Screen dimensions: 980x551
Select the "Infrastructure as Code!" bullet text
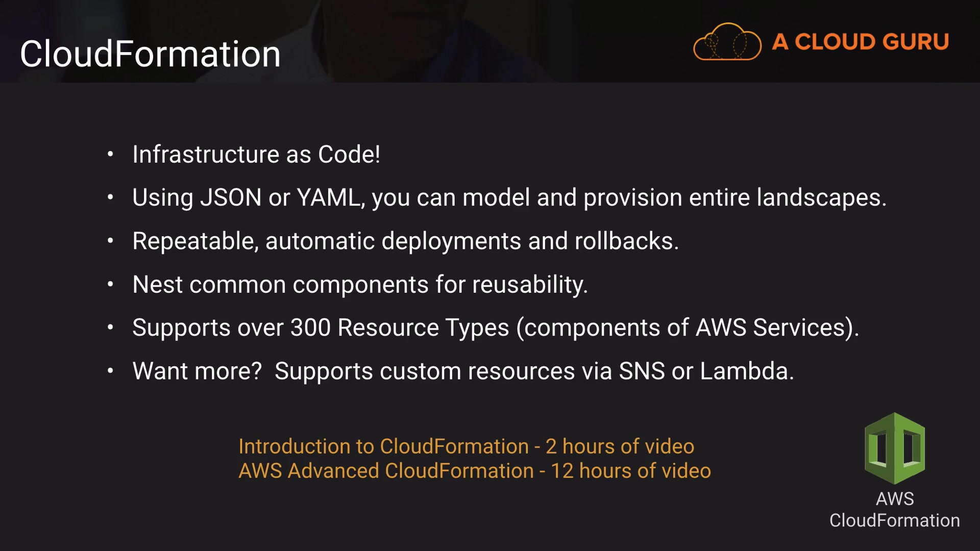(x=256, y=155)
